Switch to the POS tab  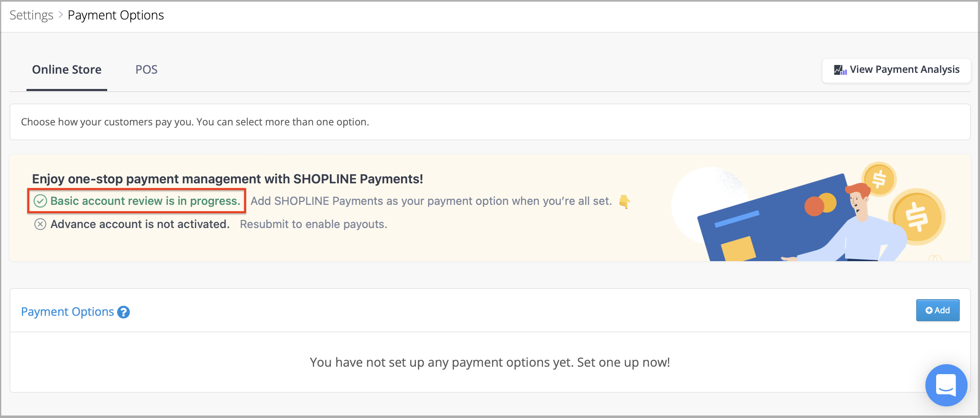pos(147,70)
